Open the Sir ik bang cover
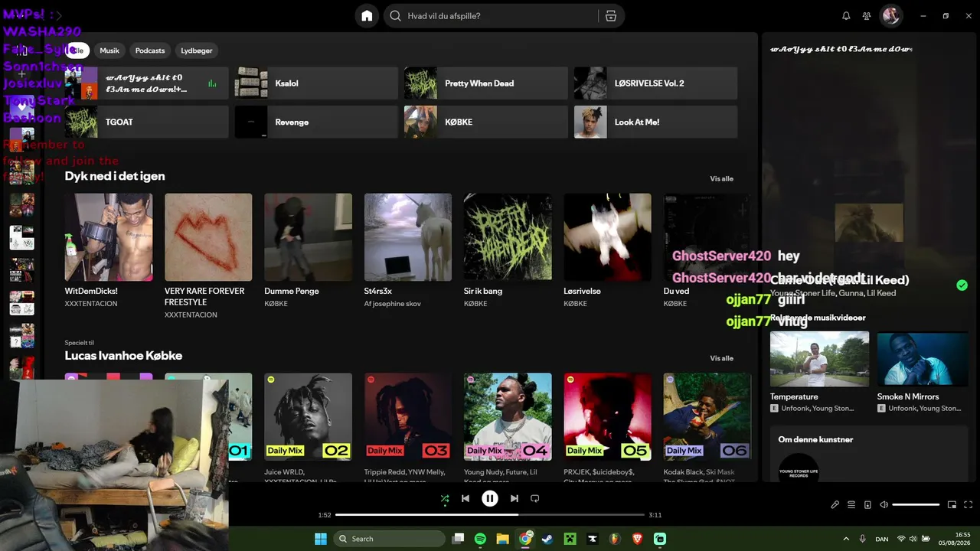 [508, 237]
